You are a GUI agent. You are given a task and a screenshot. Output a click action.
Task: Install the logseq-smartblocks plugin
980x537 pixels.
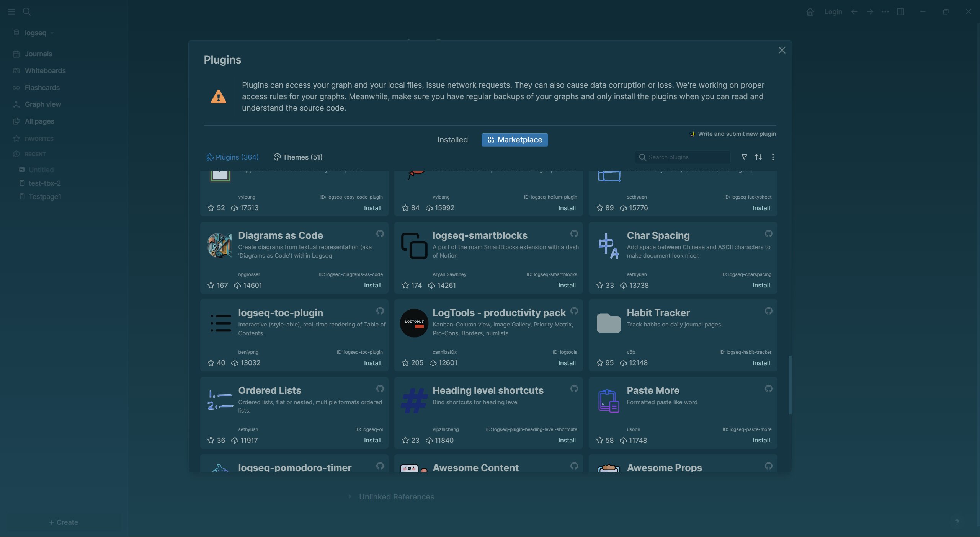click(x=567, y=285)
